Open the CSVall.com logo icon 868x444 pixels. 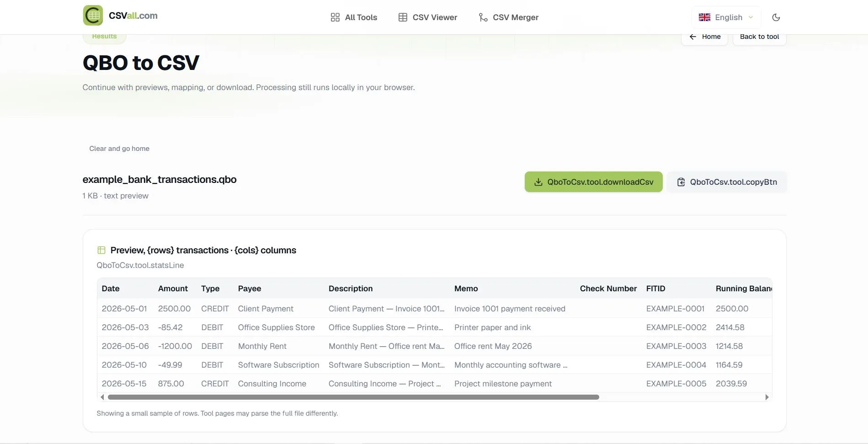93,16
